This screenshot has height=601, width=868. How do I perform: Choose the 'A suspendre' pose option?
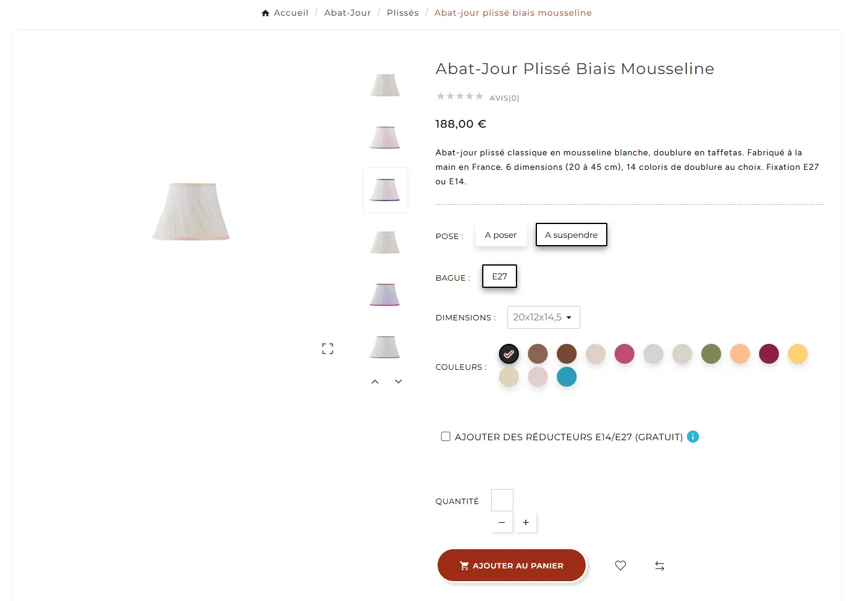pos(571,235)
